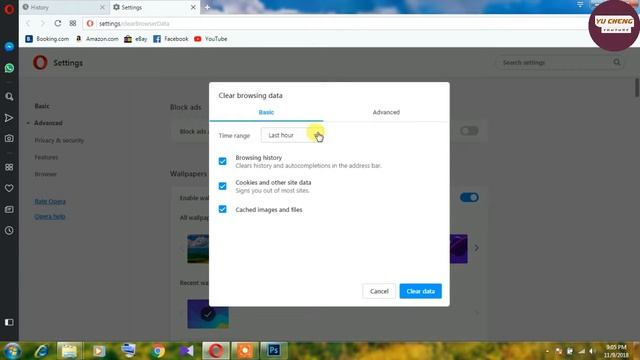Image resolution: width=640 pixels, height=360 pixels.
Task: Open Amazon.com bookmark
Action: [x=97, y=39]
